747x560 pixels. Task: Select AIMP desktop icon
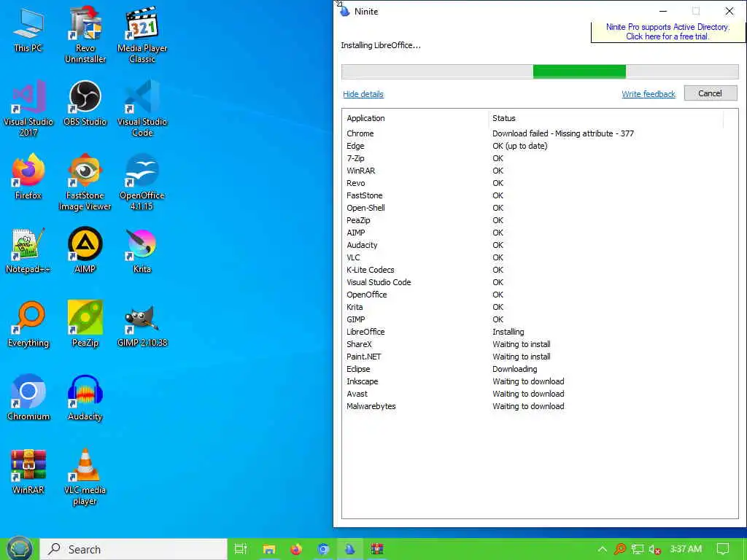pos(85,251)
